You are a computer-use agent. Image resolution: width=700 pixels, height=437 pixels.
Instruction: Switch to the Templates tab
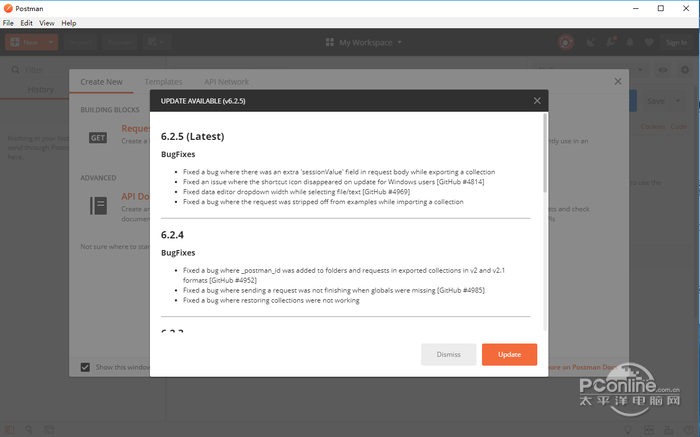click(x=163, y=82)
